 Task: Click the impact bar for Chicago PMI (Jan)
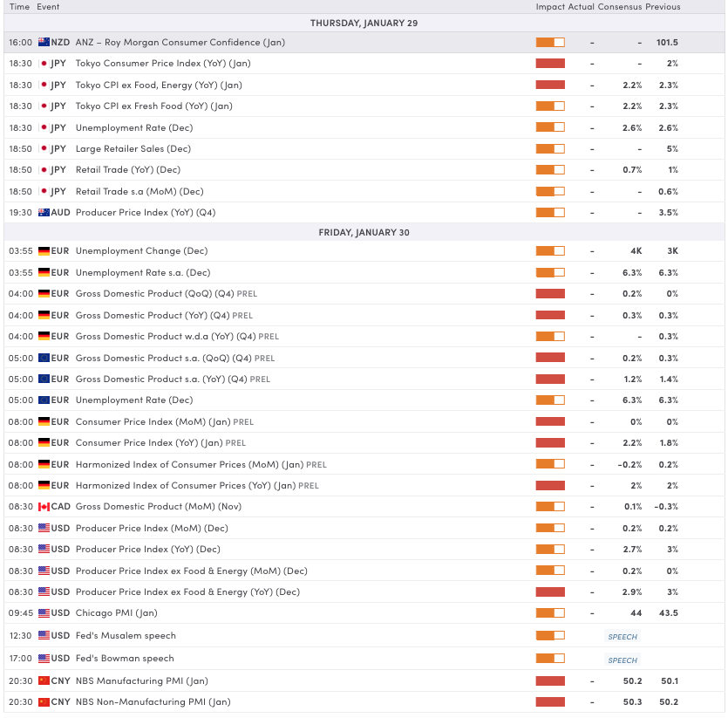coord(550,613)
